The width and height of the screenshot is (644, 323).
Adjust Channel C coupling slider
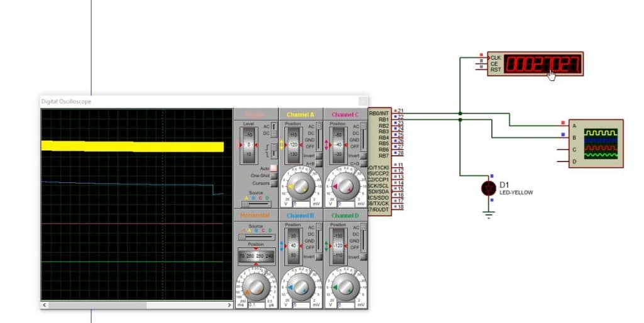tap(364, 136)
